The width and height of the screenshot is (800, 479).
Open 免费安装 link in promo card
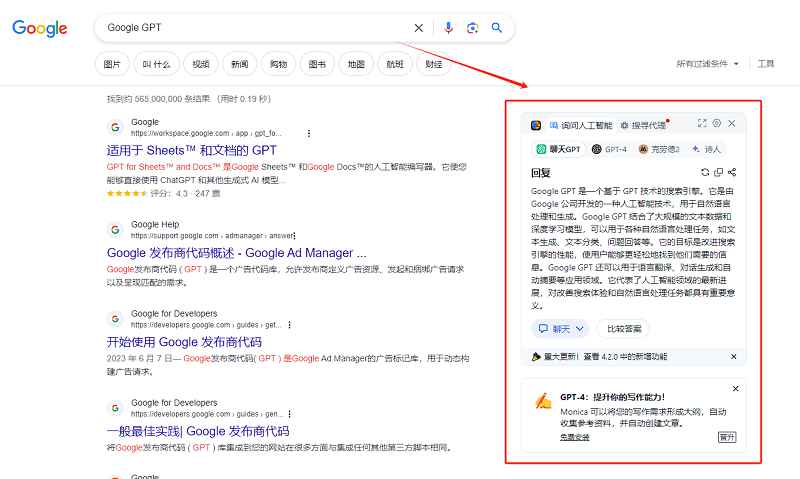574,437
